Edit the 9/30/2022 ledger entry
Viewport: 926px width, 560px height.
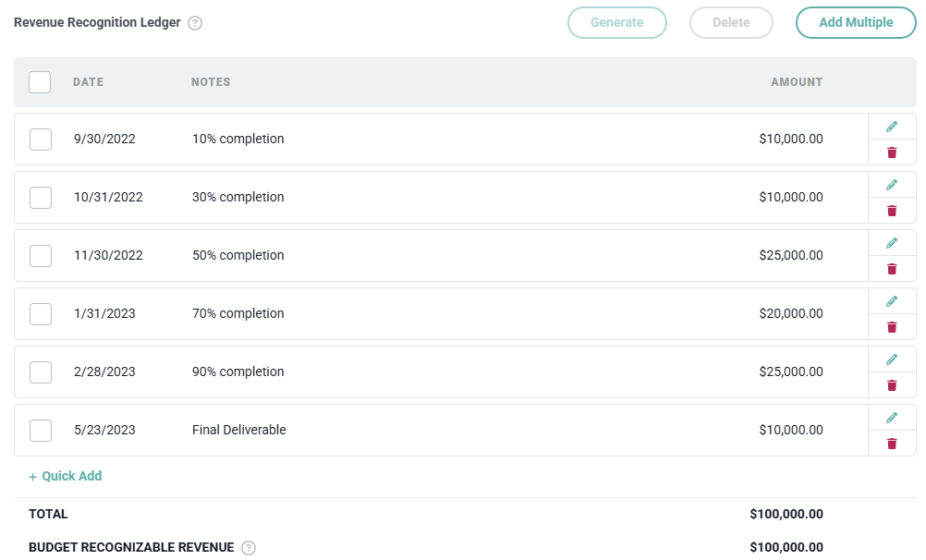pos(892,127)
